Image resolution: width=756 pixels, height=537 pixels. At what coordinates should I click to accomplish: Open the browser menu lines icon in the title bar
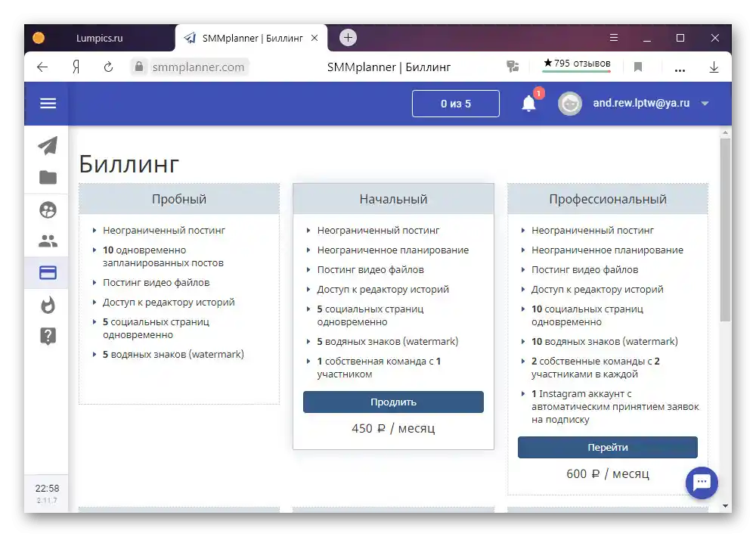[614, 38]
